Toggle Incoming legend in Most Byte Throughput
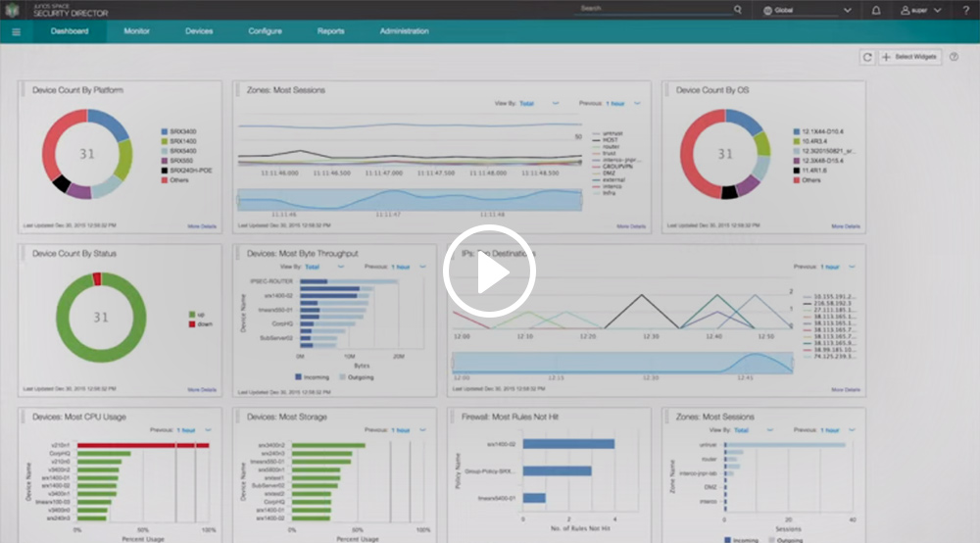 point(312,377)
